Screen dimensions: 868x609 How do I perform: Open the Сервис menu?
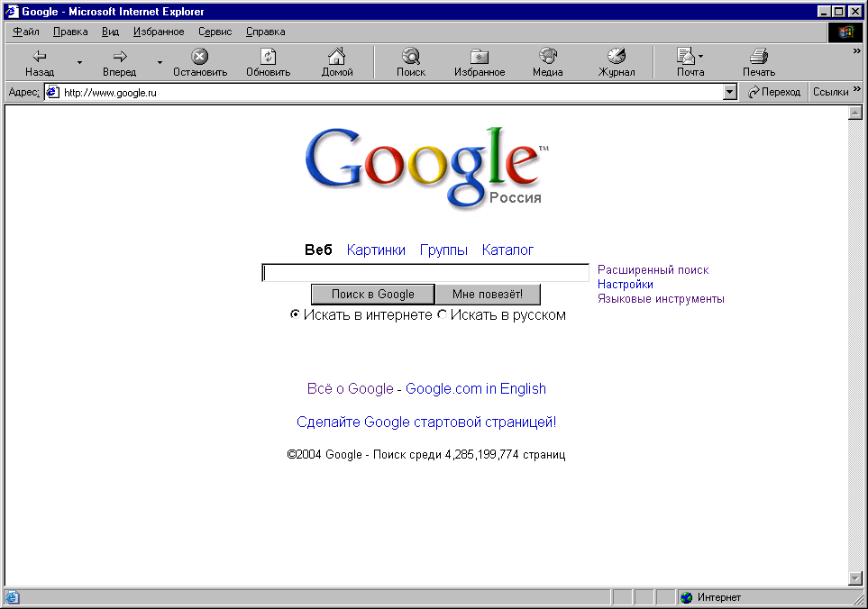[x=215, y=32]
